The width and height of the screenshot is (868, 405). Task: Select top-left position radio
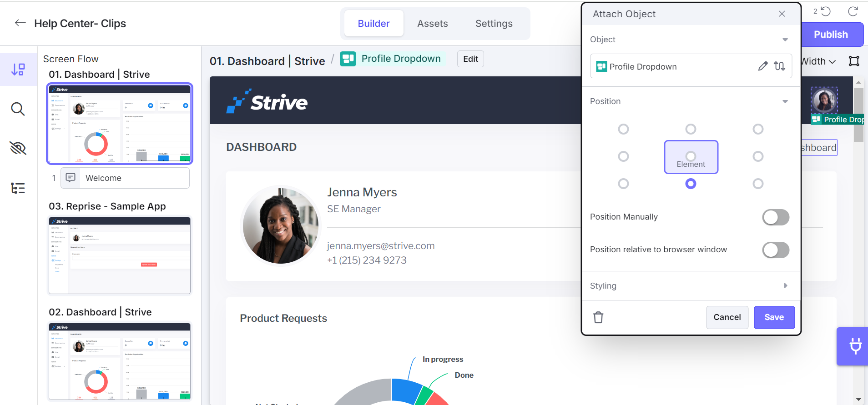(623, 129)
